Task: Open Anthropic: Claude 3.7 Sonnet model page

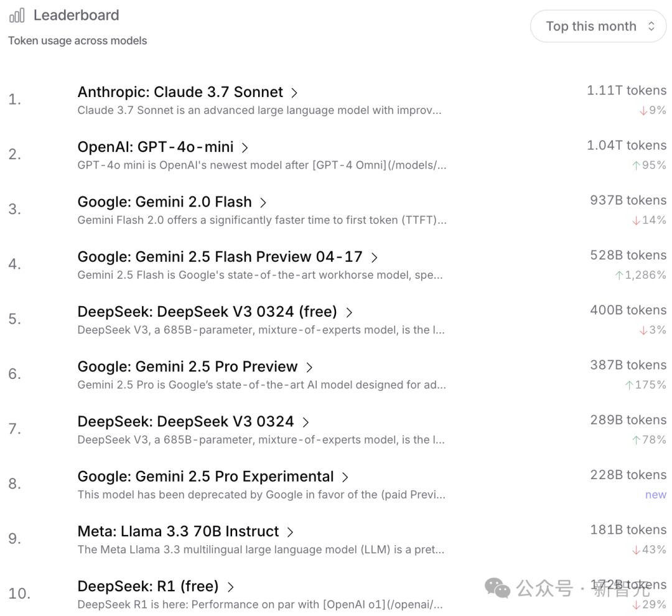Action: (180, 92)
